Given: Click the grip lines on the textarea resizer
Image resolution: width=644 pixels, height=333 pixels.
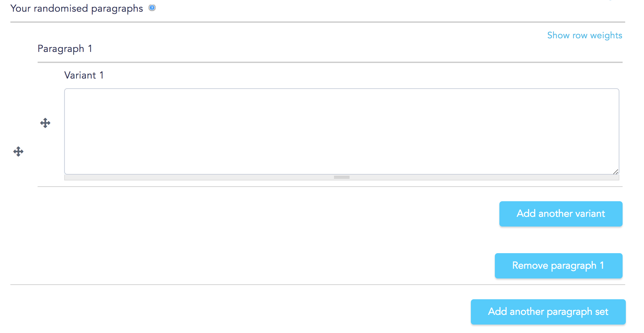Looking at the screenshot, I should [342, 177].
